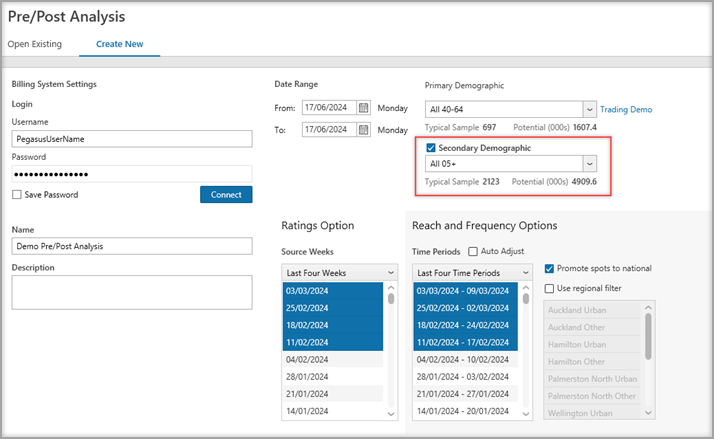The width and height of the screenshot is (714, 439).
Task: Click the Username input field
Action: click(x=132, y=139)
